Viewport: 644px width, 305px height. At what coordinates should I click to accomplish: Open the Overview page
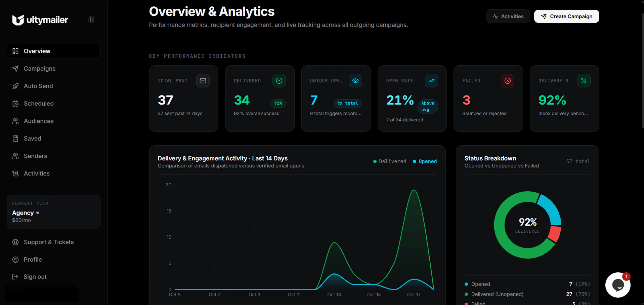tap(53, 51)
